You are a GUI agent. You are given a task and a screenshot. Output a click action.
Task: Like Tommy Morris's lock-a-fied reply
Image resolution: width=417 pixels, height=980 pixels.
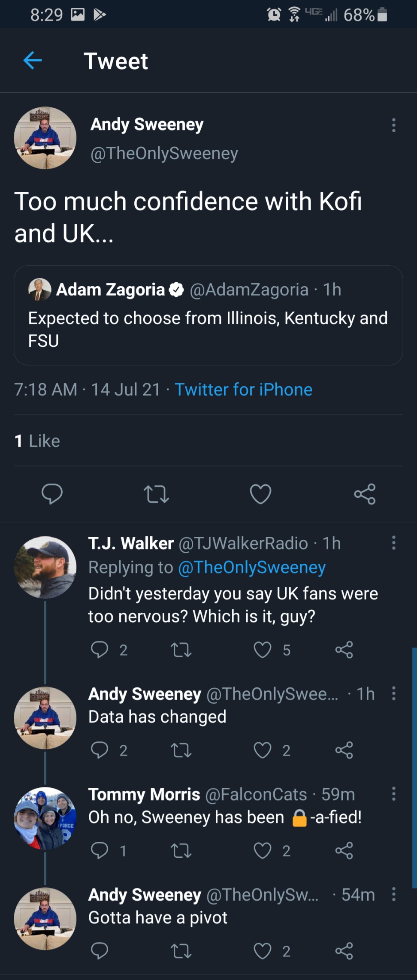pyautogui.click(x=263, y=851)
